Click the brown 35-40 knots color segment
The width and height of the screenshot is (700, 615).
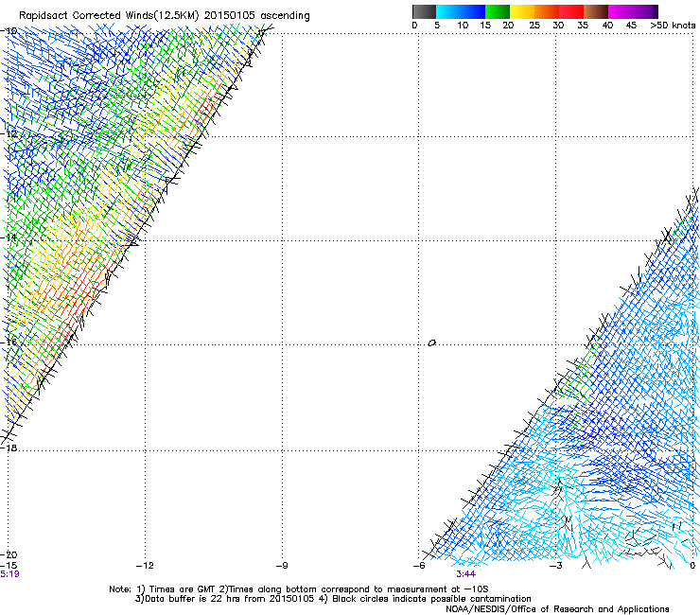[596, 11]
